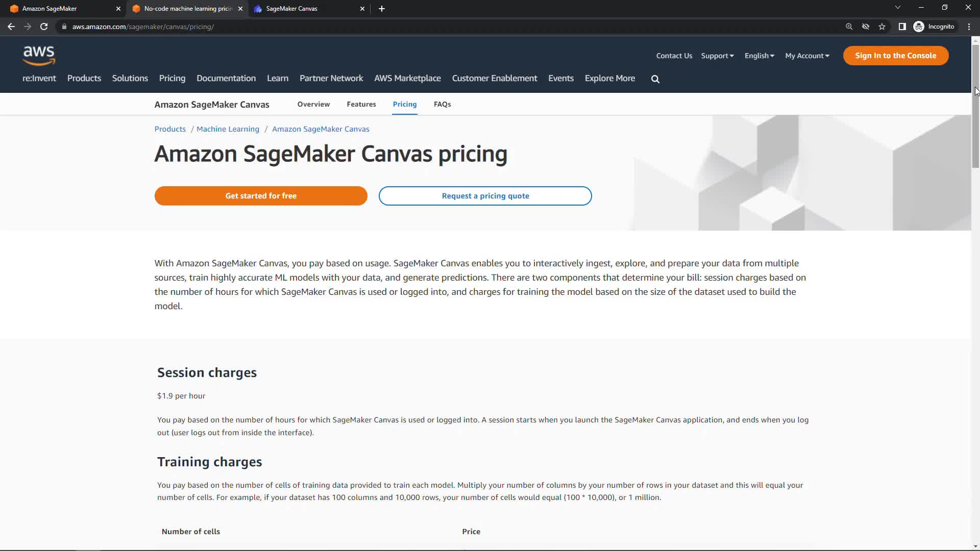Open the zoom magnifier icon in address bar

849,27
